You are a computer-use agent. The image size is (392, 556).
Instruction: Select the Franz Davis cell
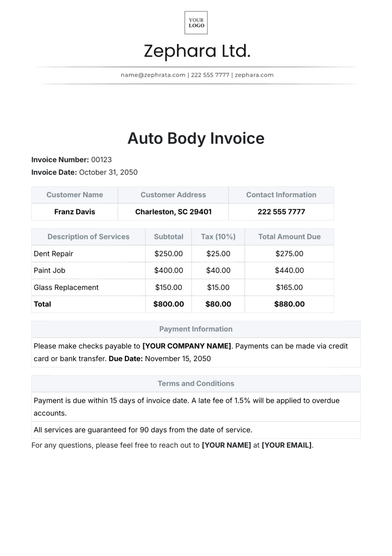click(x=74, y=212)
